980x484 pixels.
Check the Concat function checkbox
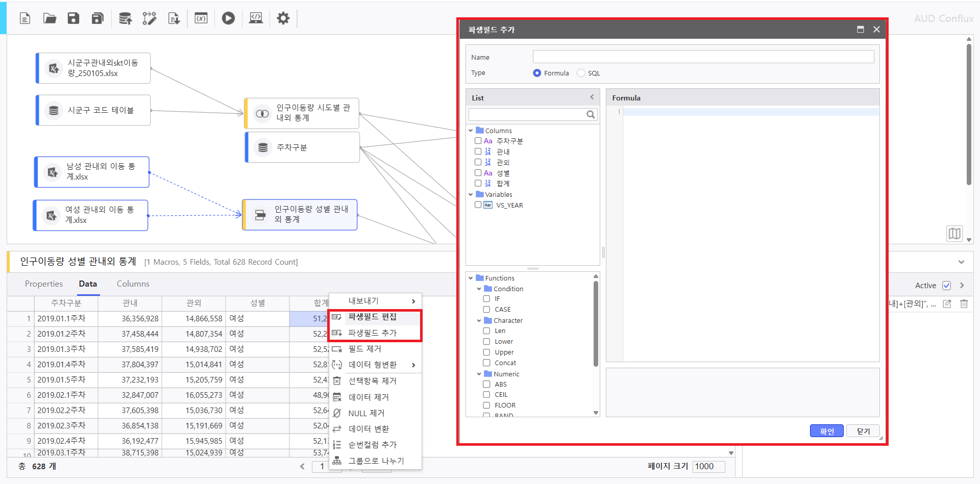(486, 363)
